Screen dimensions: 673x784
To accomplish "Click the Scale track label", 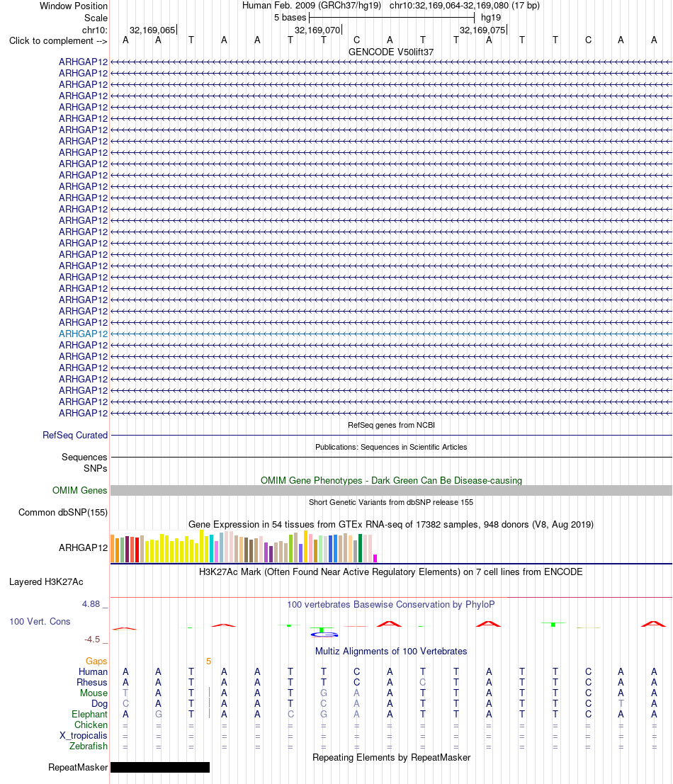I will [x=96, y=18].
